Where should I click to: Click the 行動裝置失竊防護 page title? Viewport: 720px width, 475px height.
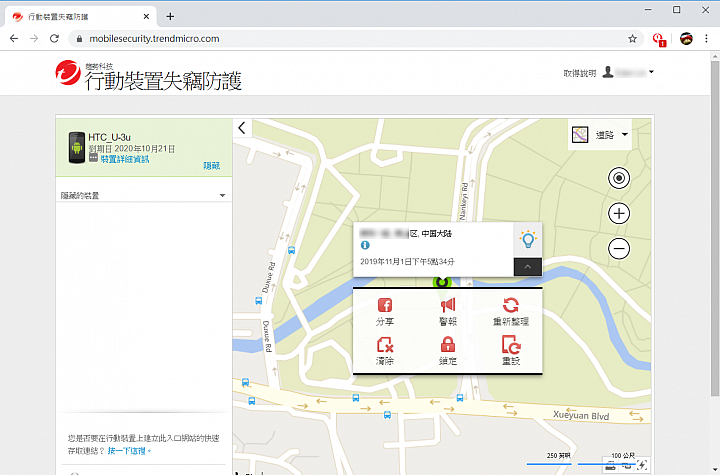click(x=163, y=81)
